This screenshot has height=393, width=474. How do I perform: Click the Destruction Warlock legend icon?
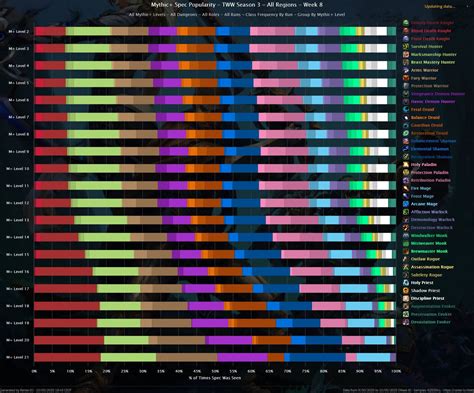point(406,228)
